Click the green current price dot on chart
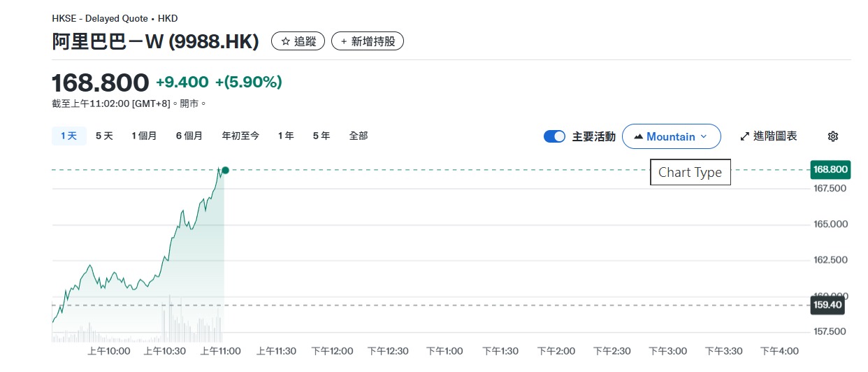 225,170
